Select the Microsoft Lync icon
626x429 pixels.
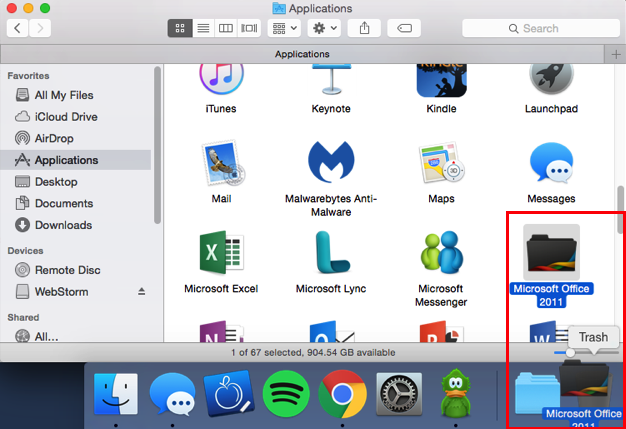(x=331, y=252)
